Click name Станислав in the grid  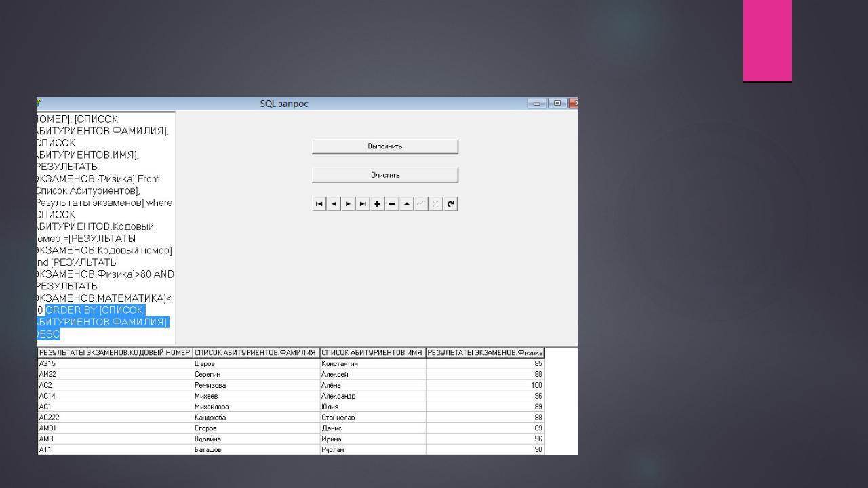point(372,418)
